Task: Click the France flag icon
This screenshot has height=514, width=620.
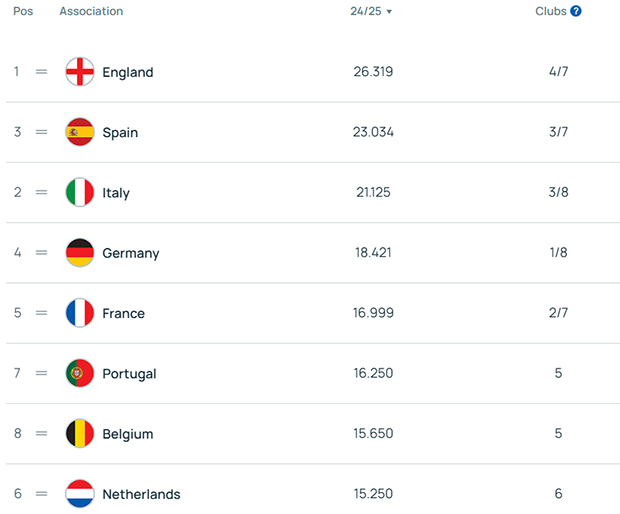Action: point(80,313)
